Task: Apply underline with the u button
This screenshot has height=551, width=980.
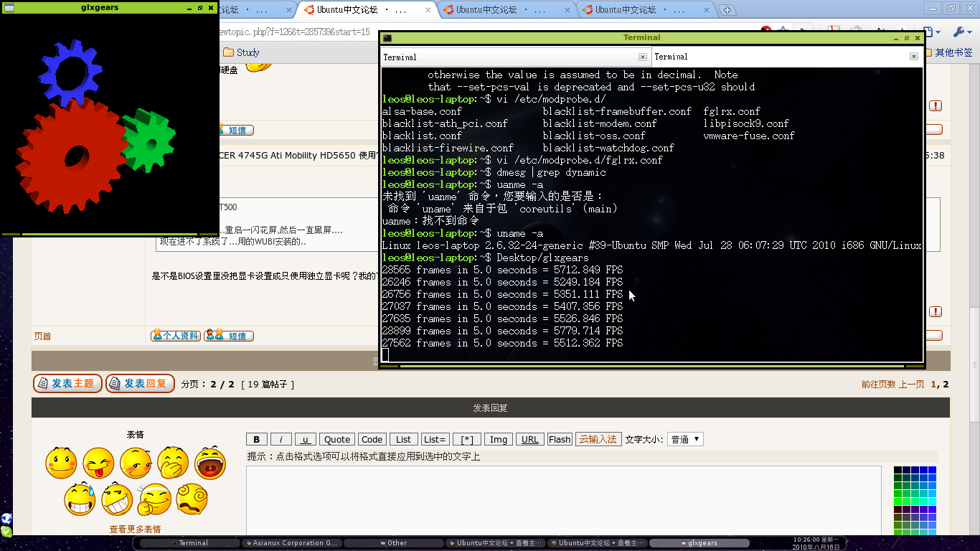Action: pyautogui.click(x=306, y=440)
